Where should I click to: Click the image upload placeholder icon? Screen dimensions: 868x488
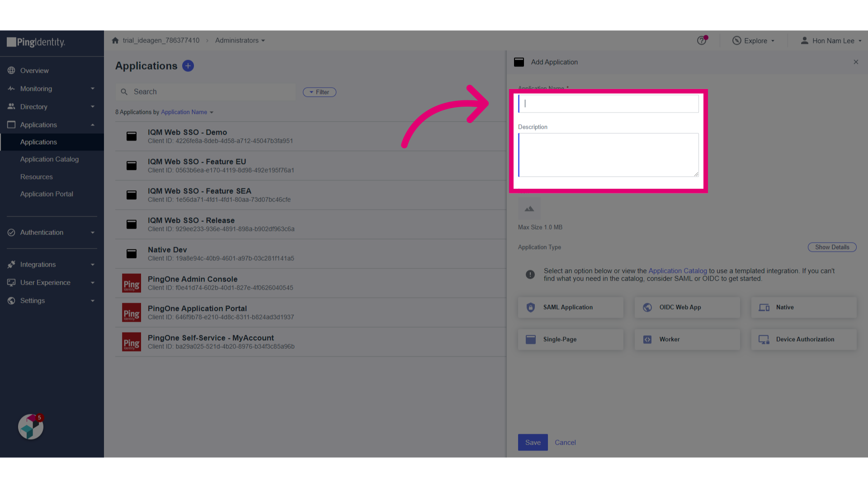tap(529, 209)
